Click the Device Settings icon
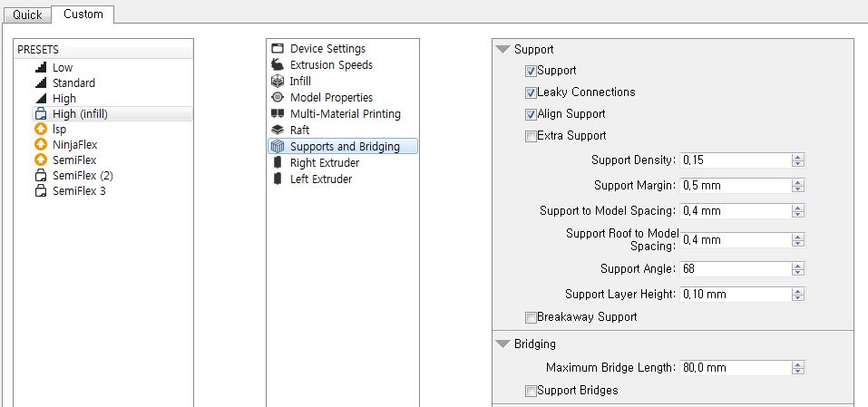 [x=278, y=49]
